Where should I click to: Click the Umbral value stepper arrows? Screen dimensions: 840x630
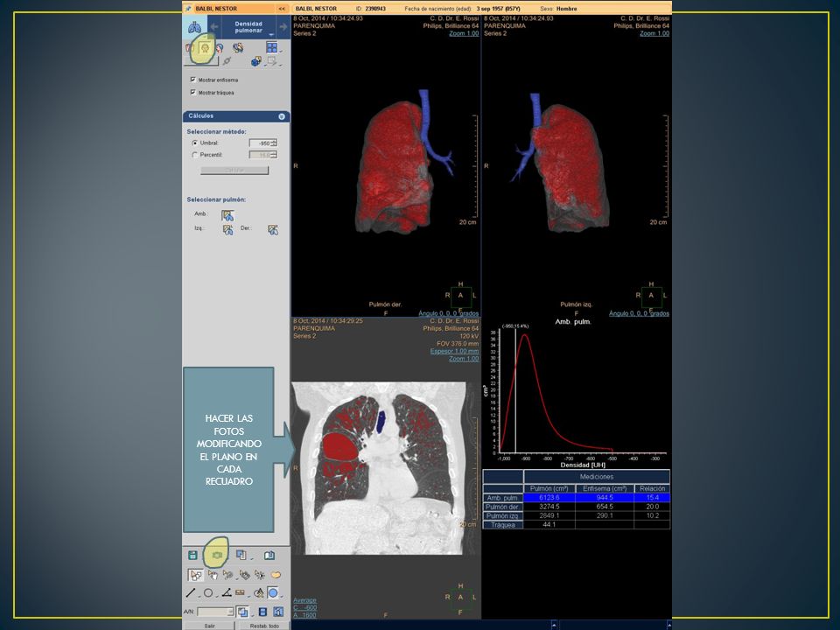pyautogui.click(x=274, y=143)
